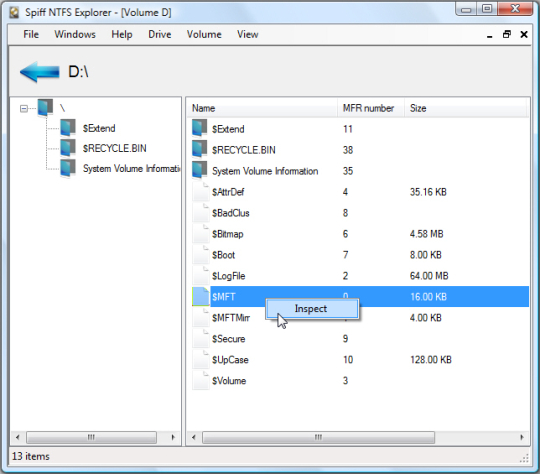Open the Windows menu
Screen dimensions: 540x474
click(x=75, y=34)
